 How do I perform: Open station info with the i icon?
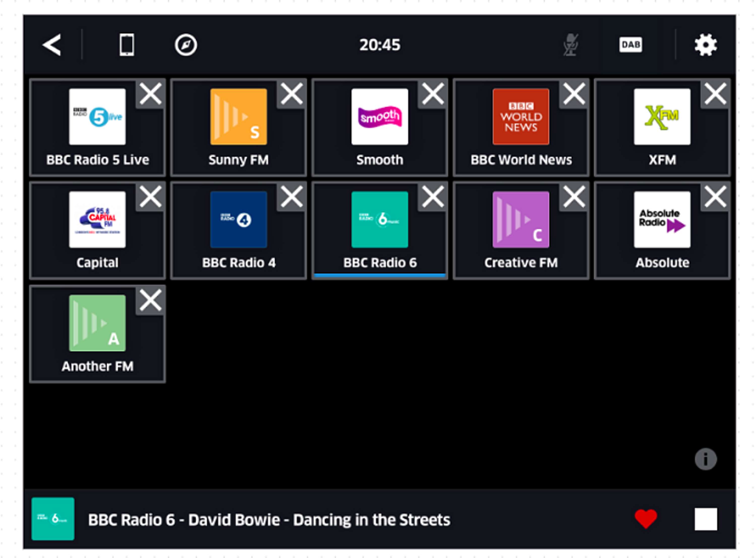706,459
